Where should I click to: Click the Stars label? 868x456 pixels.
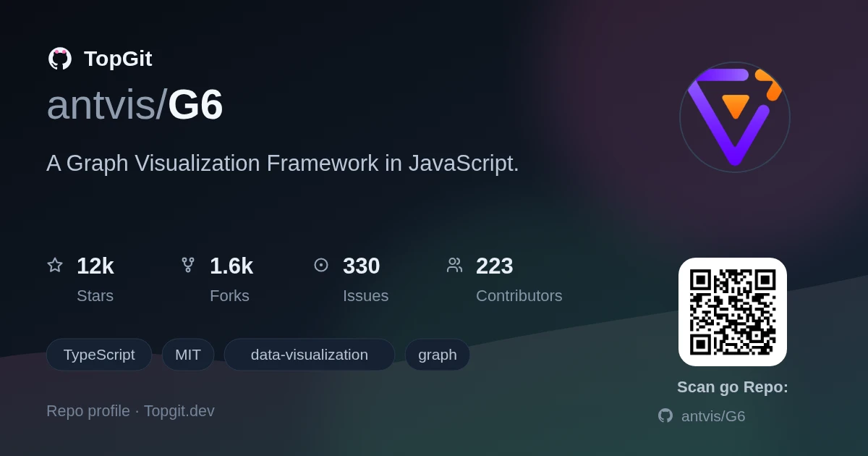pos(95,296)
